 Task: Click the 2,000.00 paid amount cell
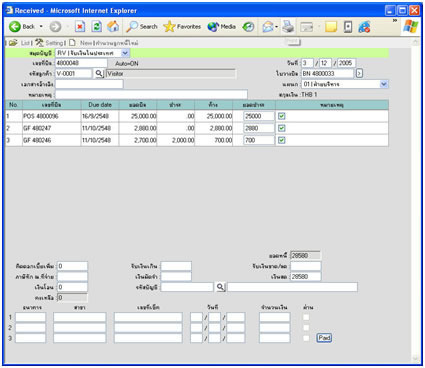[x=176, y=140]
